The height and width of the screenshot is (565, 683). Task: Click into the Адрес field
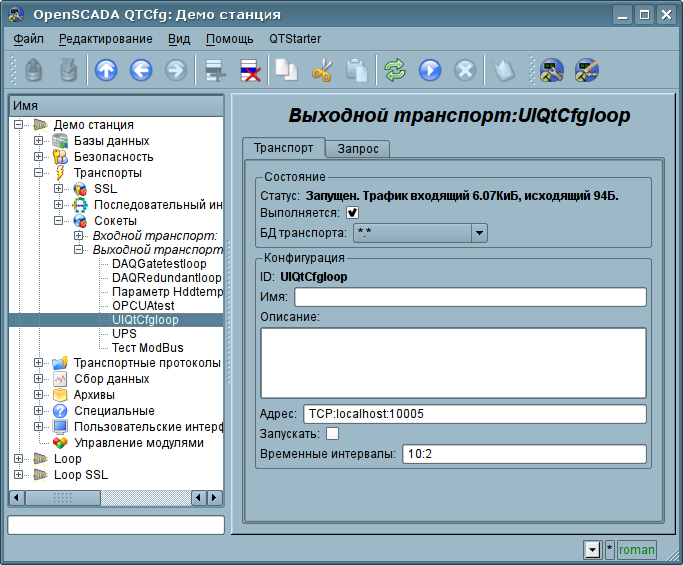[x=474, y=414]
